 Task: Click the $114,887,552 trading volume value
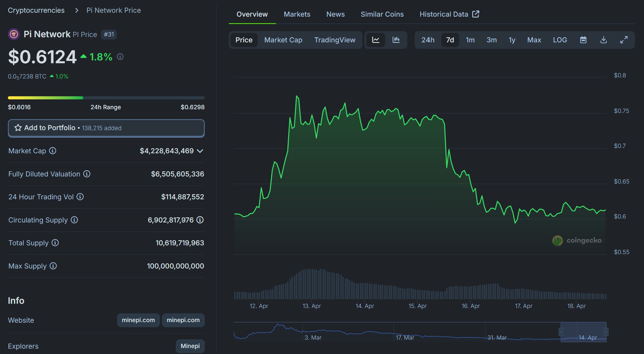point(183,197)
